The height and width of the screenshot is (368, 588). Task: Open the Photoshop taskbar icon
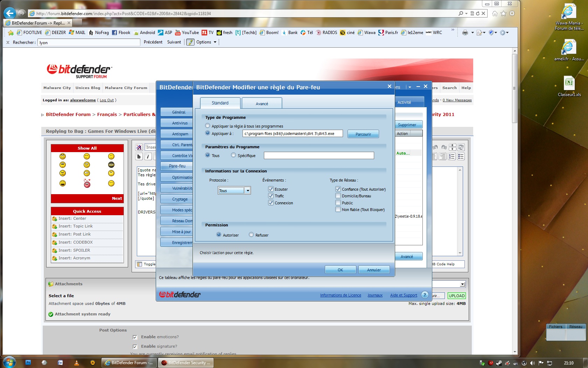point(28,363)
